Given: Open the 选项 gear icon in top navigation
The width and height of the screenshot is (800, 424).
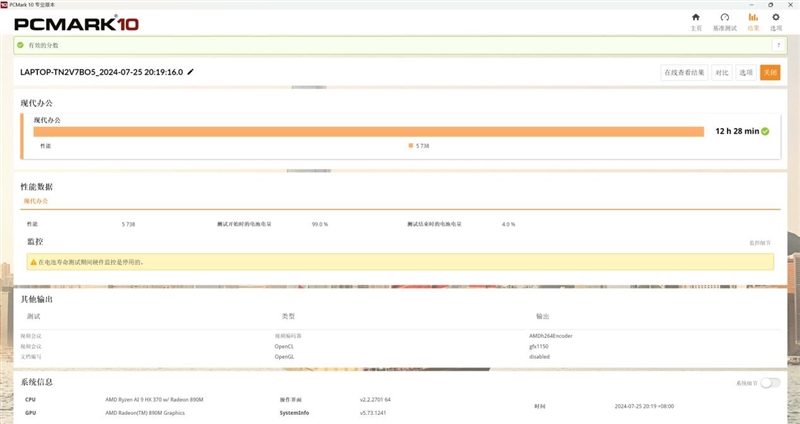Looking at the screenshot, I should (776, 17).
